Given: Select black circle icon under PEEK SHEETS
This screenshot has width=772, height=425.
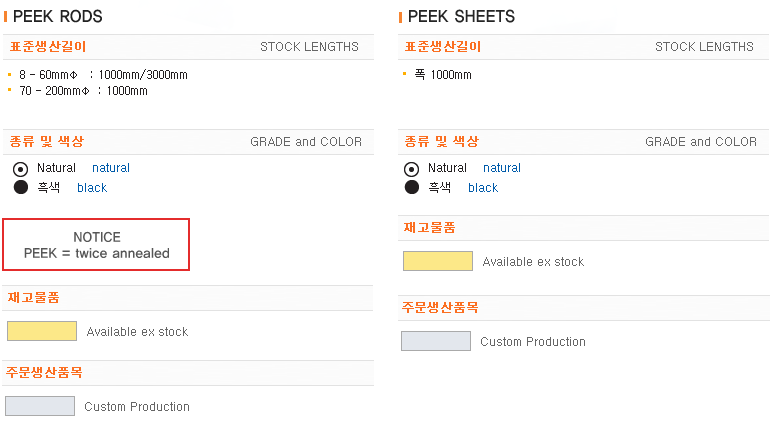Looking at the screenshot, I should (x=412, y=187).
